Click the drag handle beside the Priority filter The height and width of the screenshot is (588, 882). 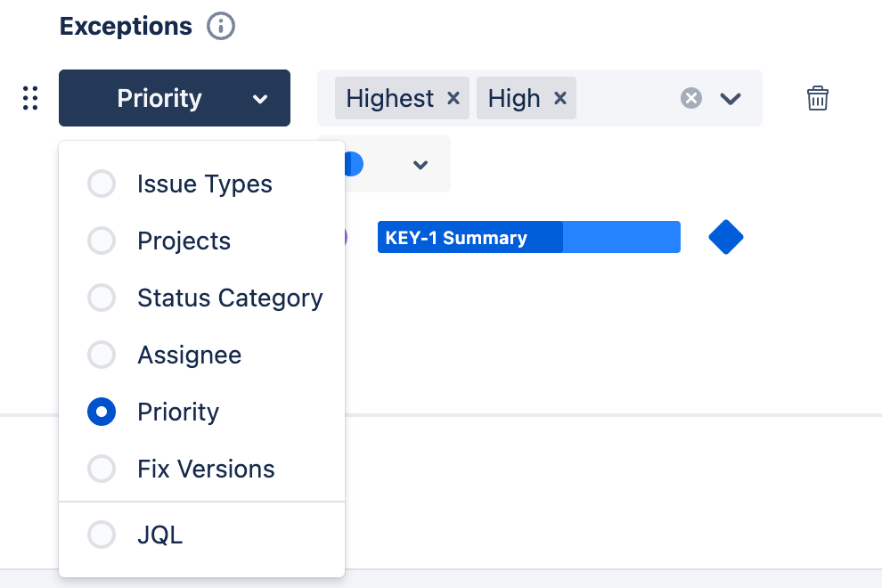point(29,98)
